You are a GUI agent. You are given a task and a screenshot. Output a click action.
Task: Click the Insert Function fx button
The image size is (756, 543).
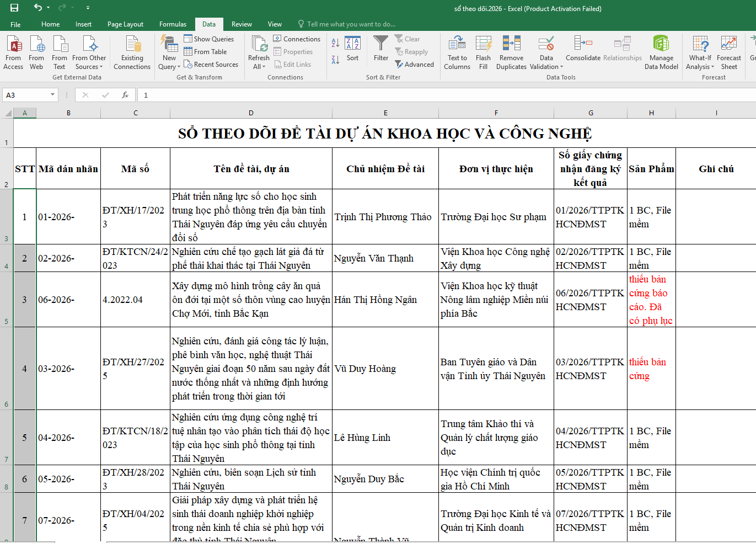125,95
